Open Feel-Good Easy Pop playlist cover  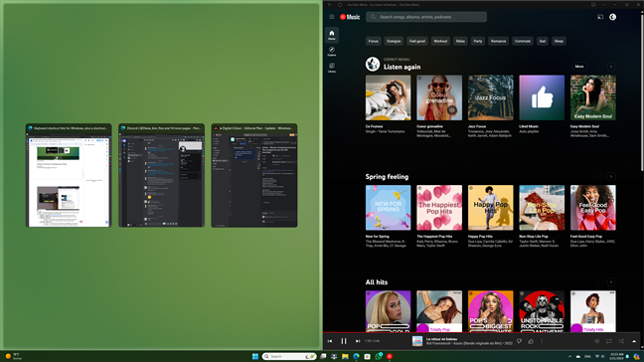593,208
